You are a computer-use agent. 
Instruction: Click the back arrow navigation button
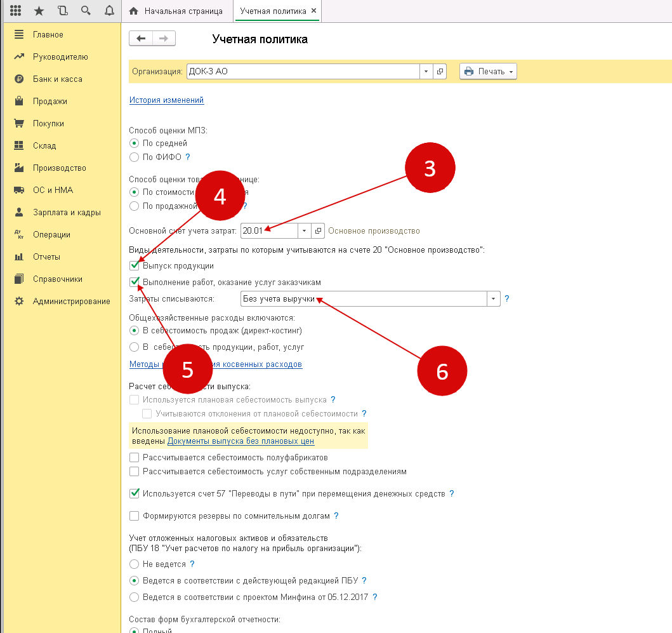[140, 39]
